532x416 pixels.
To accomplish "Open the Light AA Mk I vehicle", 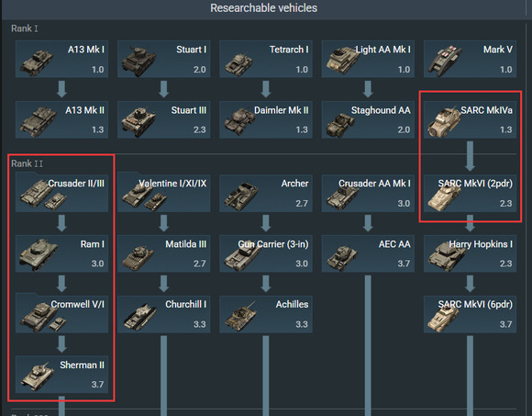I will pos(368,59).
